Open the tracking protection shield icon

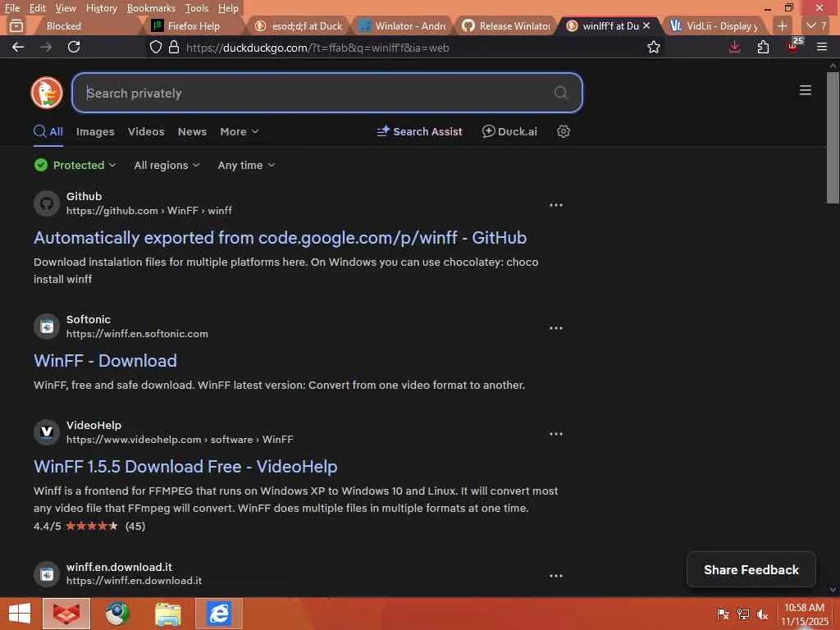point(155,47)
